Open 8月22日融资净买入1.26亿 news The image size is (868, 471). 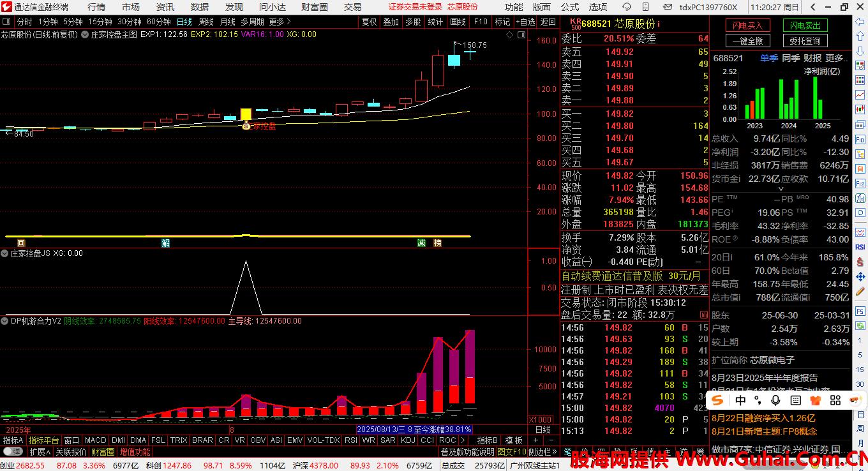pos(763,419)
